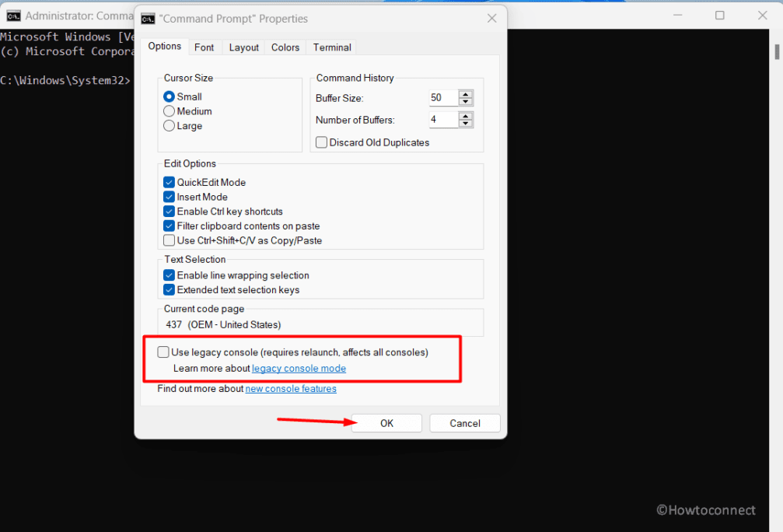Click the Cancel button

coord(465,423)
